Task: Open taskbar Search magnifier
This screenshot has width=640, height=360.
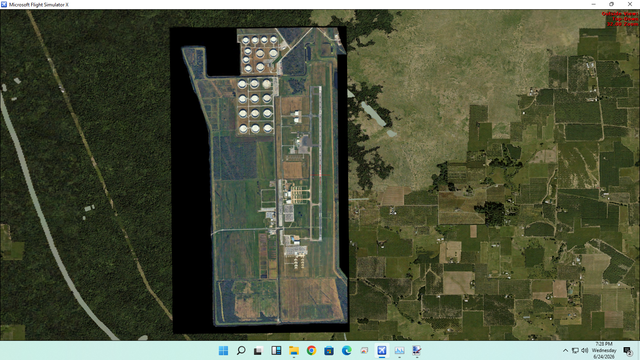Action: tap(241, 351)
